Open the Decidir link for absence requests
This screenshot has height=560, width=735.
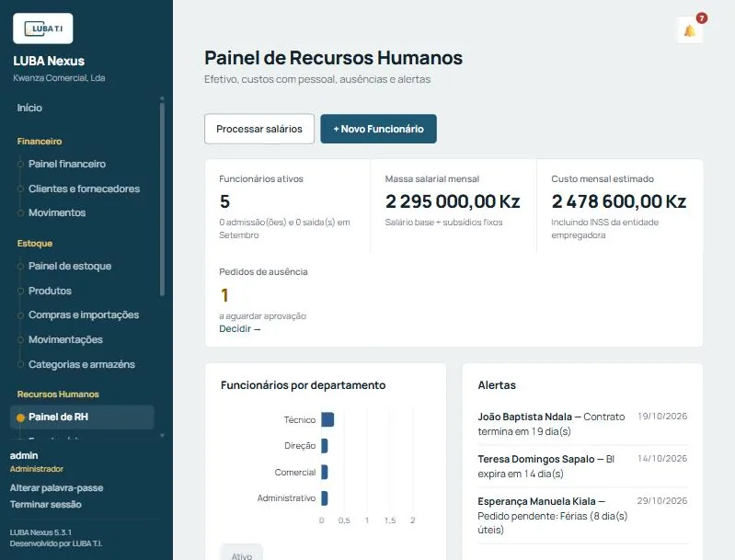pyautogui.click(x=239, y=329)
